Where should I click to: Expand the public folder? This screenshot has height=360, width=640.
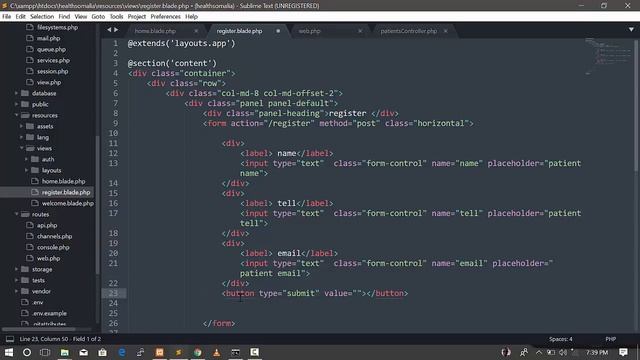pyautogui.click(x=16, y=104)
